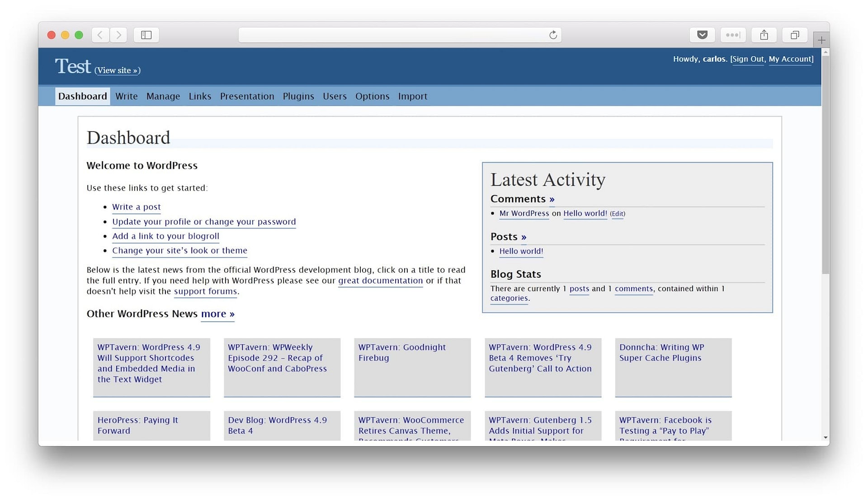
Task: Click the Mr WordPress commenter link
Action: pos(524,214)
